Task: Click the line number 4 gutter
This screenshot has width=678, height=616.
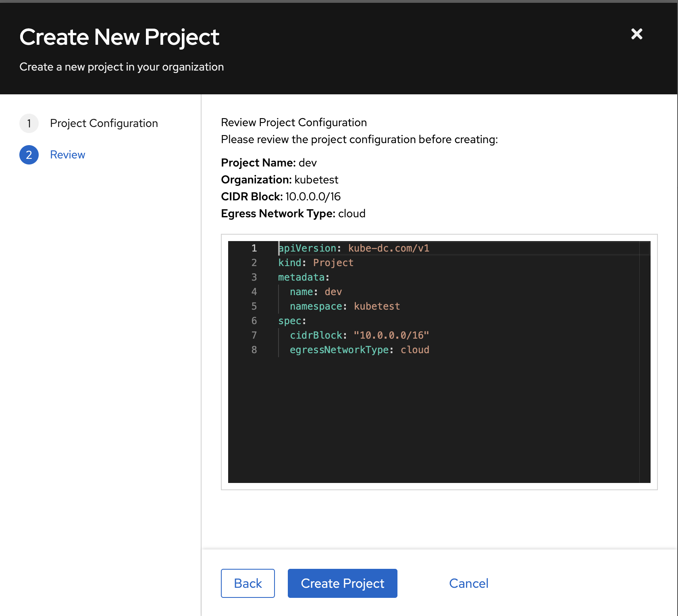Action: pos(254,291)
